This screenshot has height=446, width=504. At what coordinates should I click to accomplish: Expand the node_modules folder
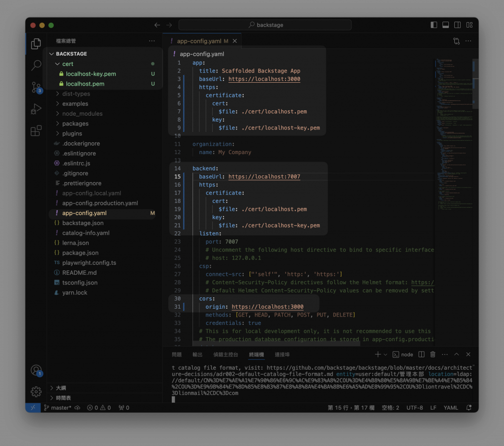click(104, 114)
